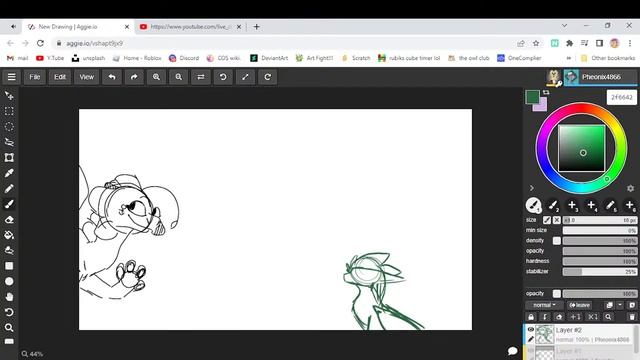
Task: Select the transform tool
Action: coord(9,158)
